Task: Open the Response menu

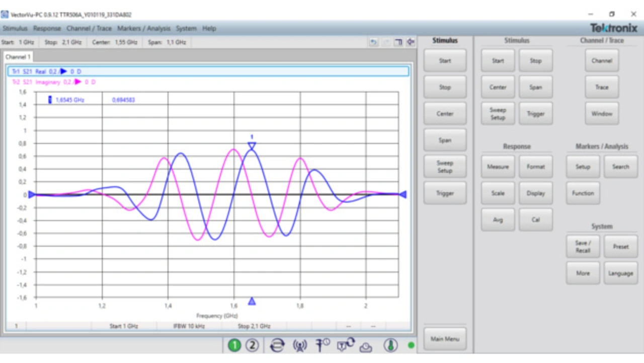Action: 47,29
